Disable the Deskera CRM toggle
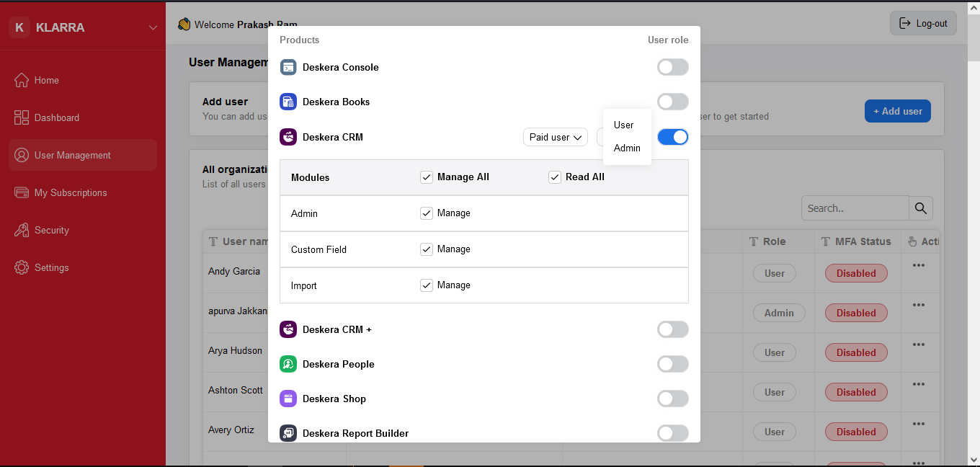Viewport: 980px width, 467px height. [x=673, y=137]
